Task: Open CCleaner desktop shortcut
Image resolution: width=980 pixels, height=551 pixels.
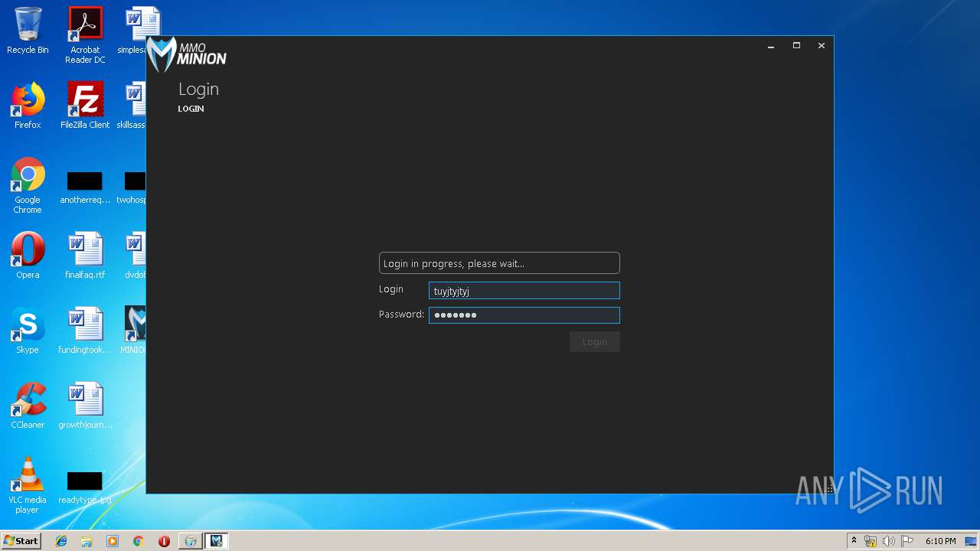Action: [x=28, y=406]
